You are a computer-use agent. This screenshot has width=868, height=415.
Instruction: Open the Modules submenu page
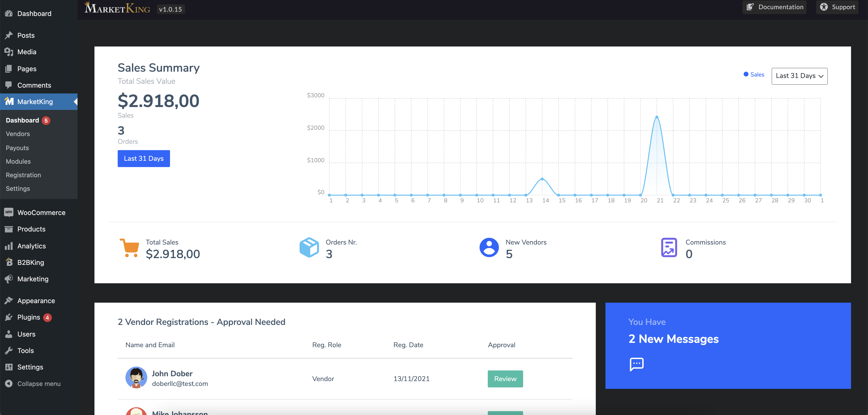coord(18,161)
